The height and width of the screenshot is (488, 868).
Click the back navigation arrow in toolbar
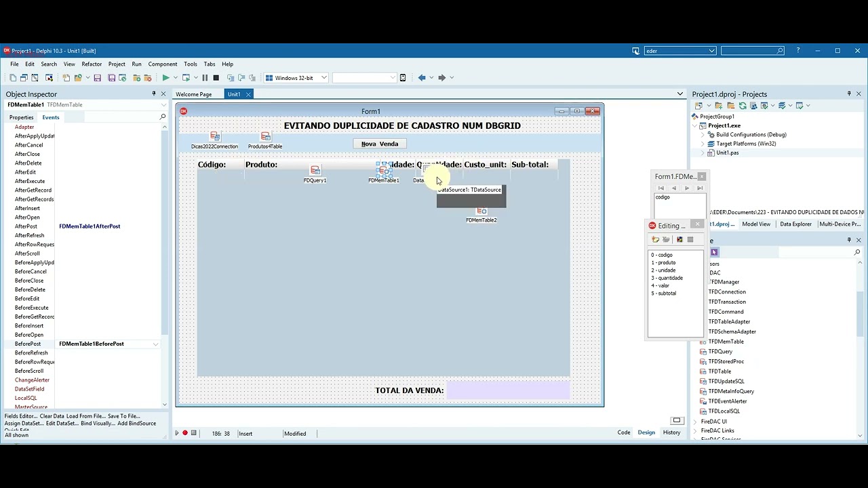click(422, 78)
